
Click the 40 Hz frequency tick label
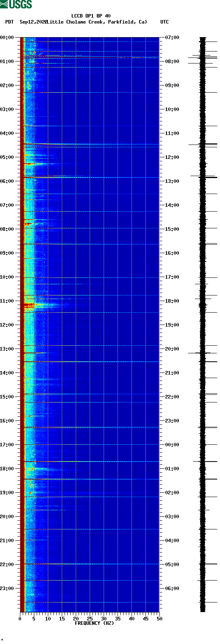(x=132, y=619)
